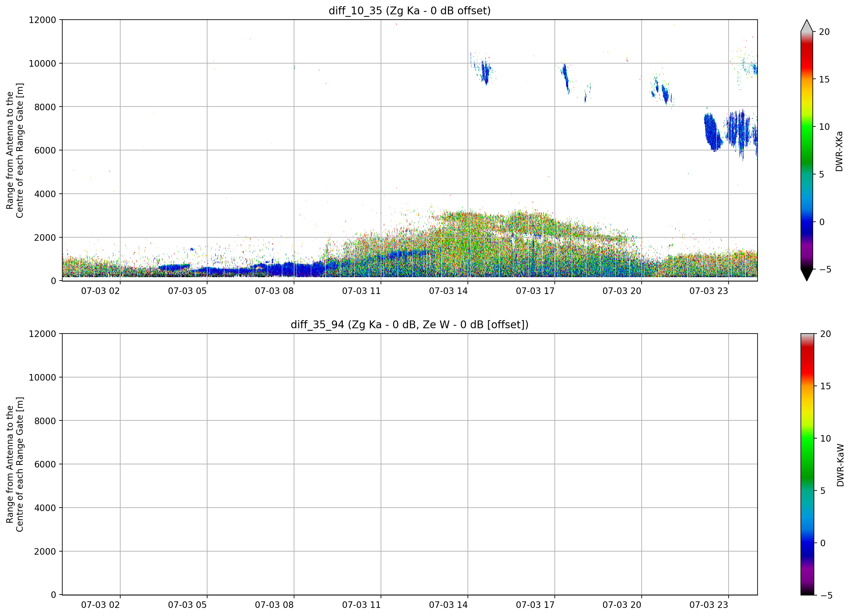Click the bottom plot's range axis label
Image resolution: width=851 pixels, height=616 pixels.
coord(15,464)
